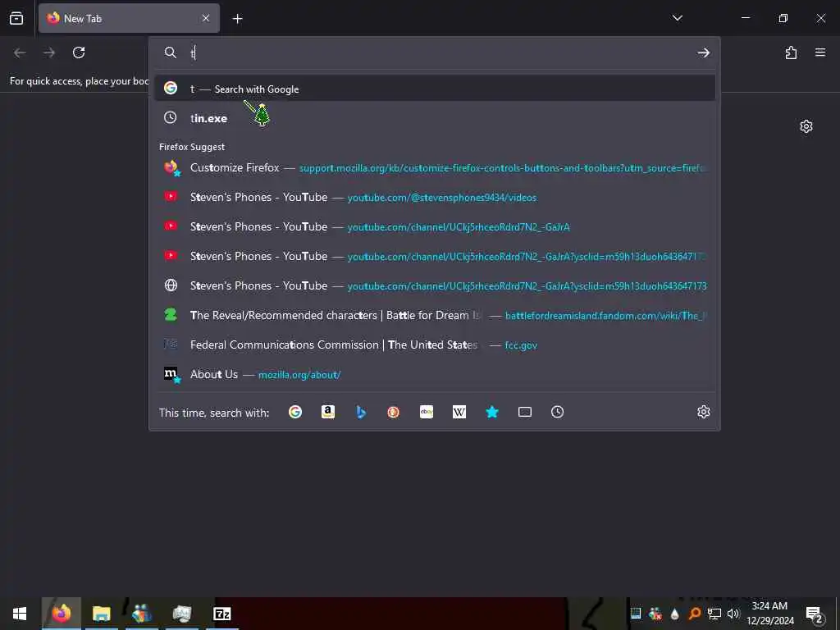Viewport: 840px width, 630px height.
Task: Open File Explorer from the taskbar
Action: 101,614
